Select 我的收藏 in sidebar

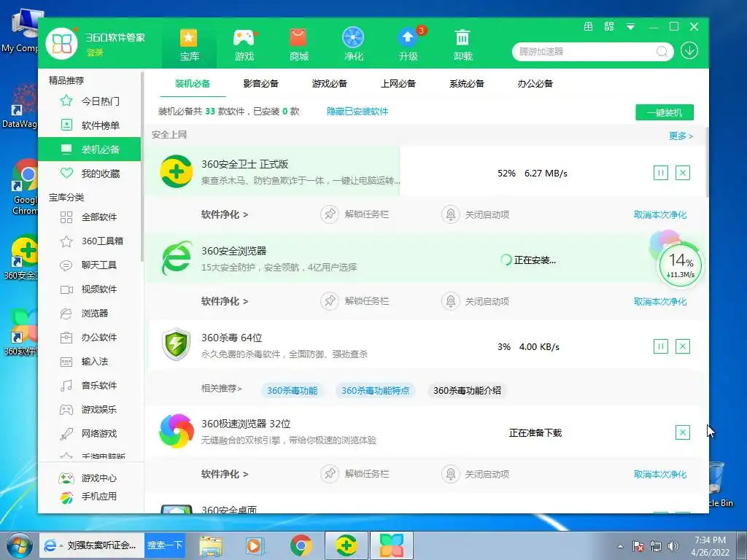click(x=90, y=174)
